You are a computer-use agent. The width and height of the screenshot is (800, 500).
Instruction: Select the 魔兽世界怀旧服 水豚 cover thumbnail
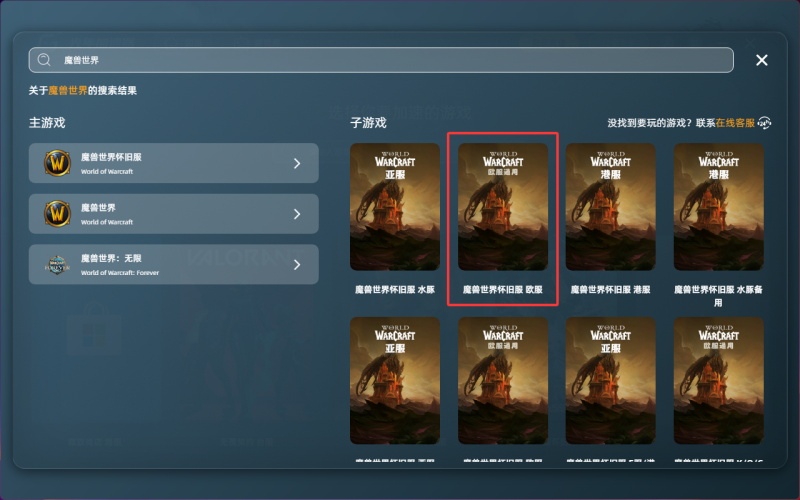[x=395, y=207]
